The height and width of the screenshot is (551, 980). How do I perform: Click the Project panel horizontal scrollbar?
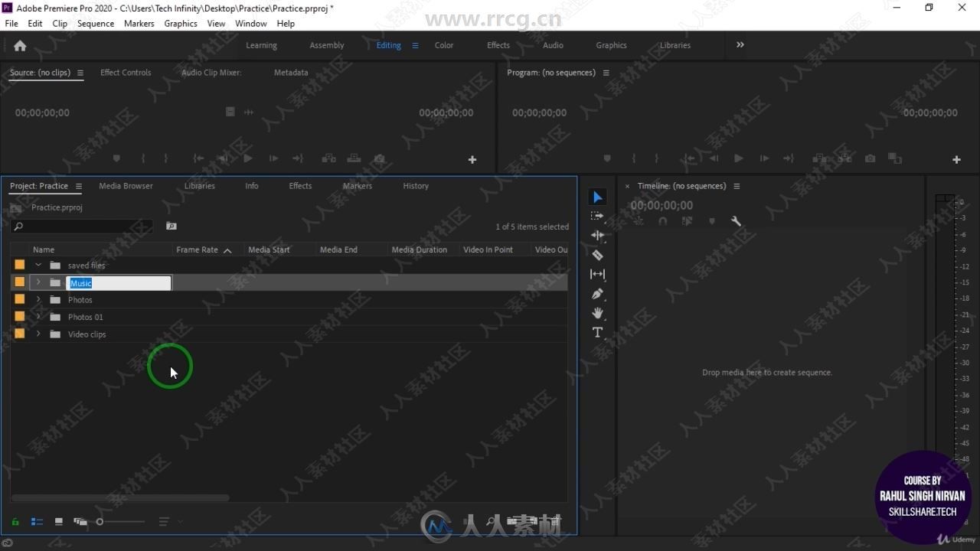point(120,497)
